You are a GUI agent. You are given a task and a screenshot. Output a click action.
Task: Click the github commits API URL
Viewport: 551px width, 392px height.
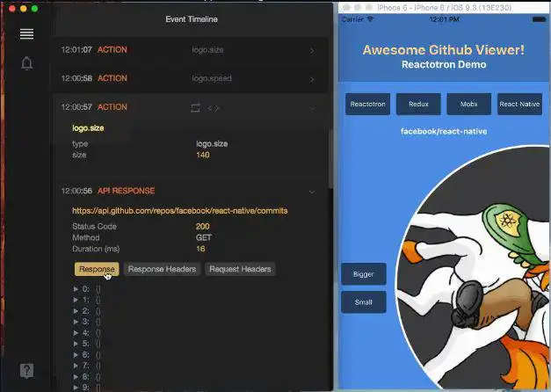(180, 211)
